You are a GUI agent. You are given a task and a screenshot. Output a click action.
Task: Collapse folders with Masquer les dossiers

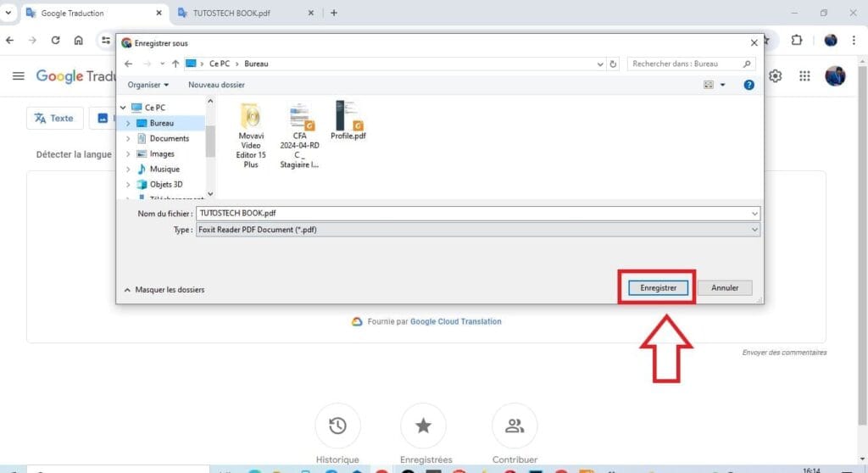[164, 290]
